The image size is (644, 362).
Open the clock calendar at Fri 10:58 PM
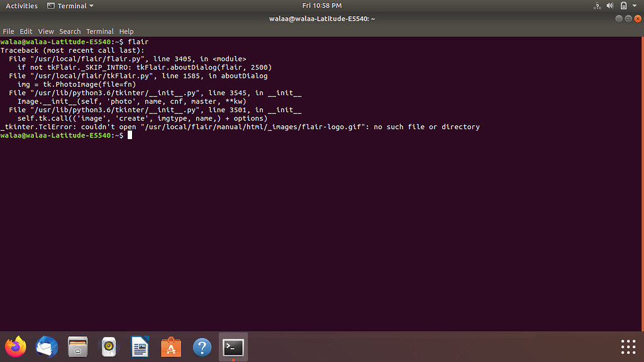click(x=322, y=6)
